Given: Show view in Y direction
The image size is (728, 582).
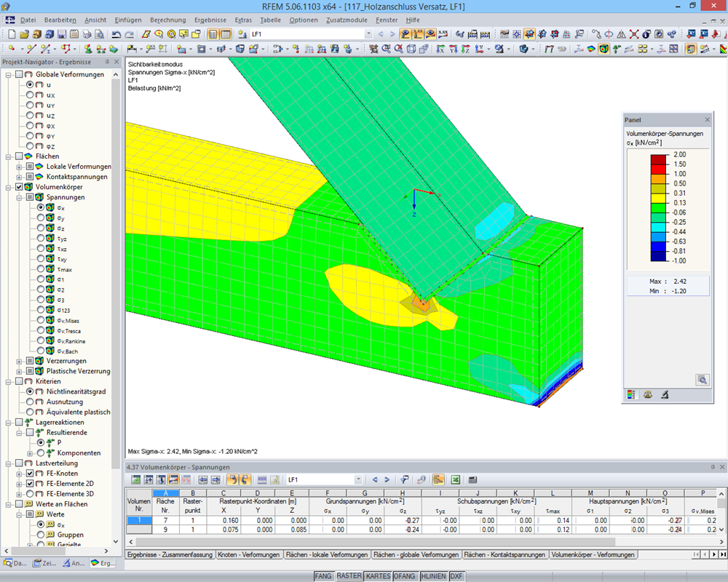Looking at the screenshot, I should (x=453, y=48).
